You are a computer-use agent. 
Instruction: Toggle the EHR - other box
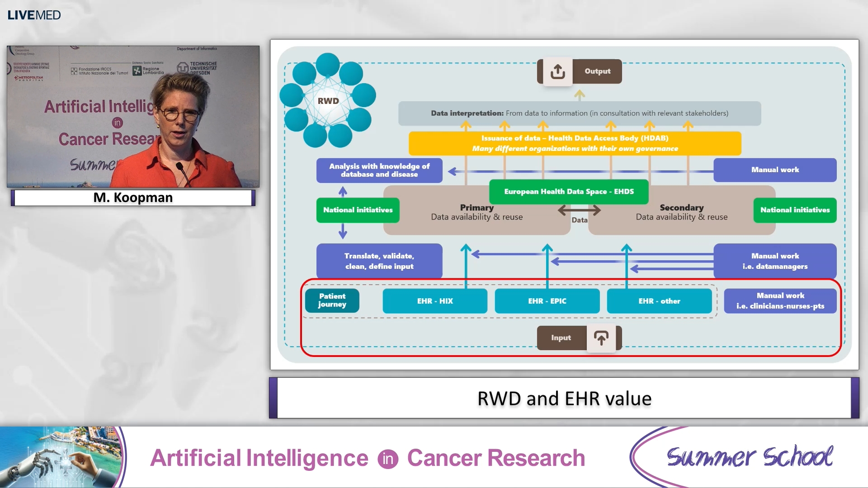[x=659, y=301]
